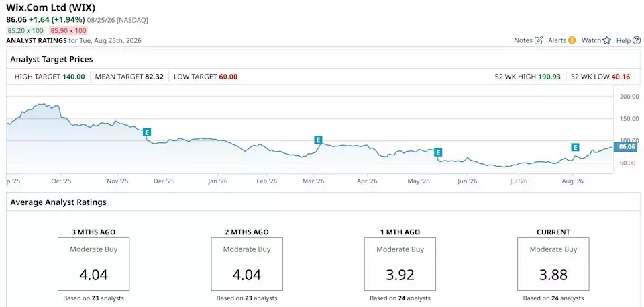This screenshot has width=644, height=307.
Task: Click the ask quote 85.90 x 100
Action: (68, 30)
